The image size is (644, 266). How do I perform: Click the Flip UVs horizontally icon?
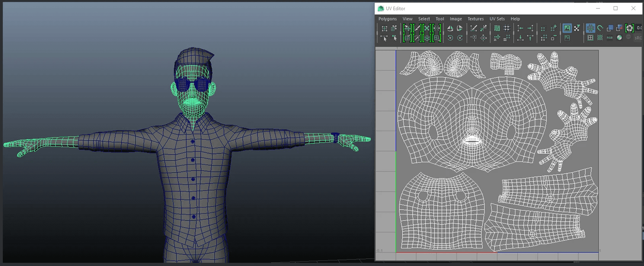pos(450,28)
